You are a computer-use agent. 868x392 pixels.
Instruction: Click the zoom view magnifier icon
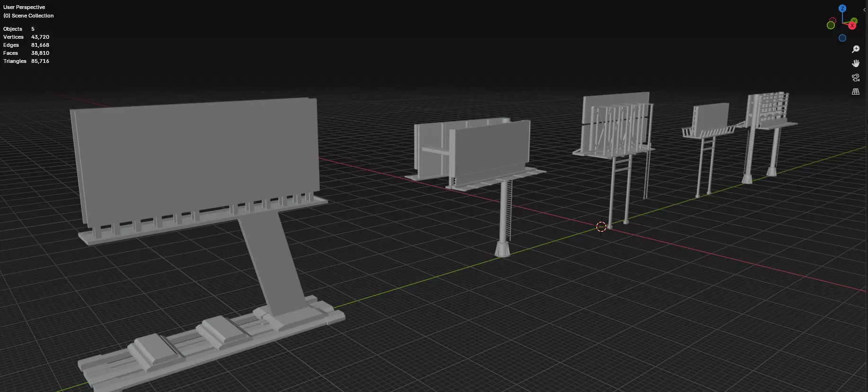point(856,49)
